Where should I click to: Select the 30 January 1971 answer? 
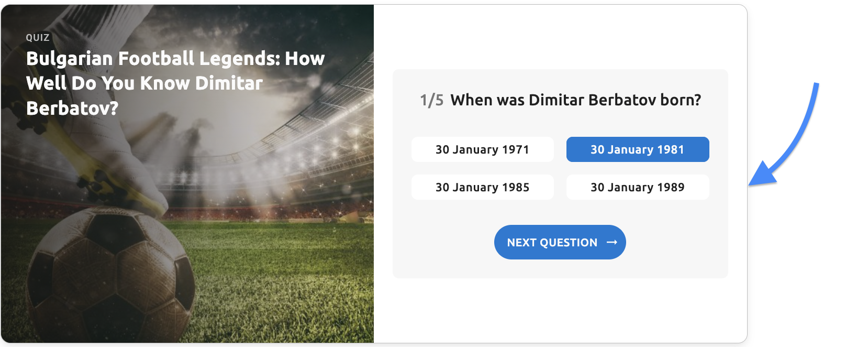(x=482, y=150)
